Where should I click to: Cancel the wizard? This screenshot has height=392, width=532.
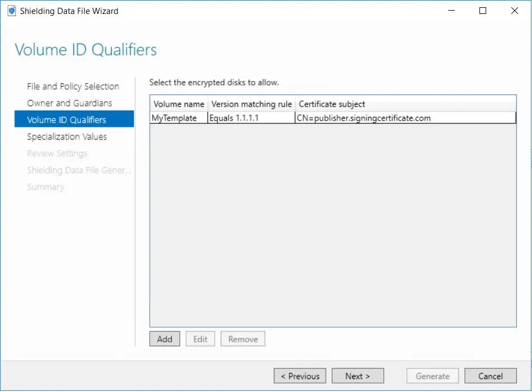[x=490, y=376]
